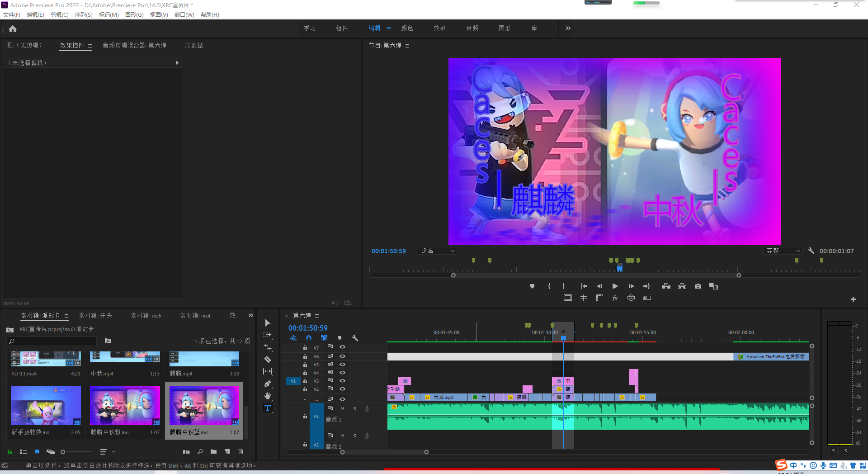Click the Mark In brace button

(x=549, y=286)
